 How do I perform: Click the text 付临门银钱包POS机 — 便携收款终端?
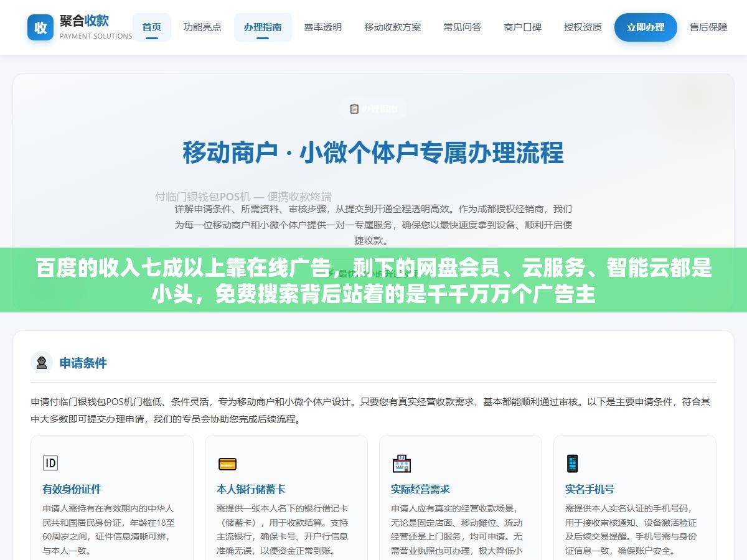(243, 196)
